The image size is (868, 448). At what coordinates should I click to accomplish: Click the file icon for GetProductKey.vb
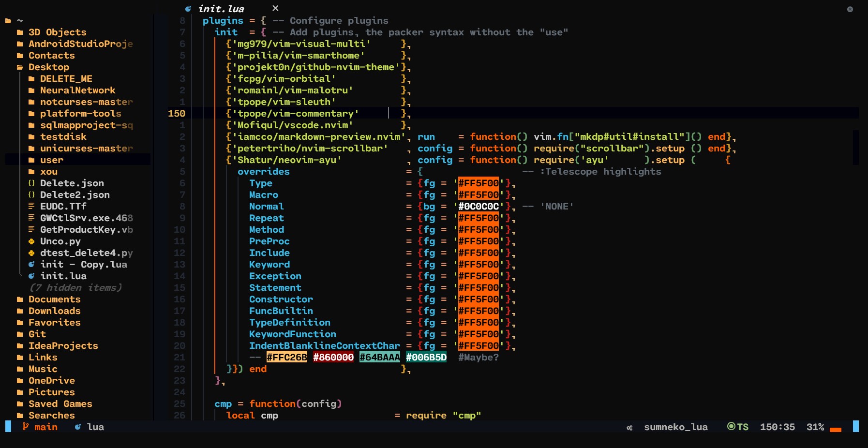click(x=31, y=230)
